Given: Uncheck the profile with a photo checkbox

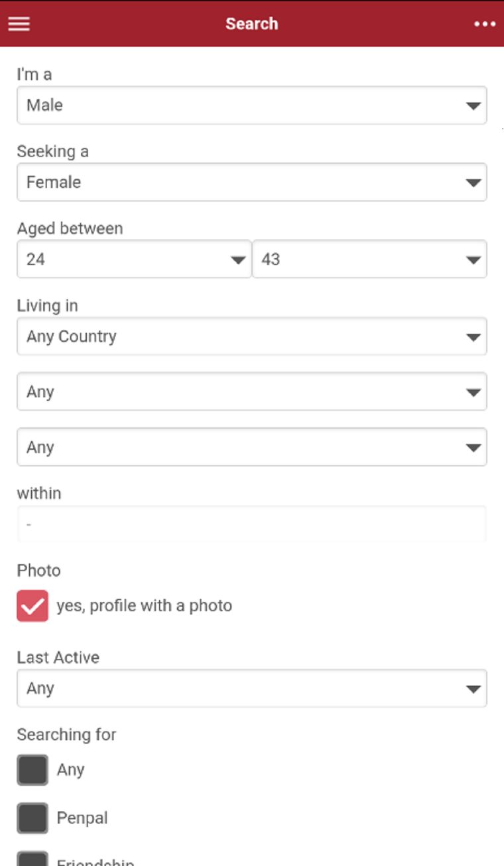Looking at the screenshot, I should point(32,606).
